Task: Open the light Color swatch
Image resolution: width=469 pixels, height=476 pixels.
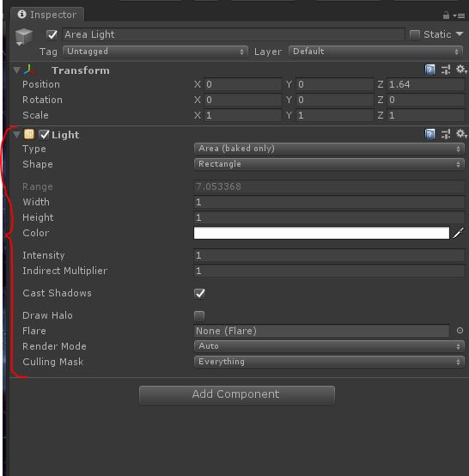Action: click(321, 233)
